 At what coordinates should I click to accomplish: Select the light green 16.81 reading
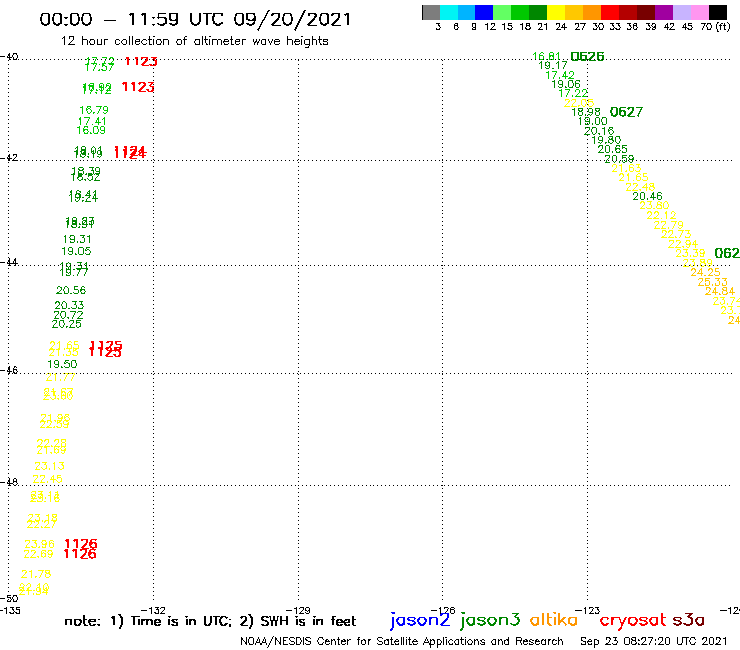(547, 57)
